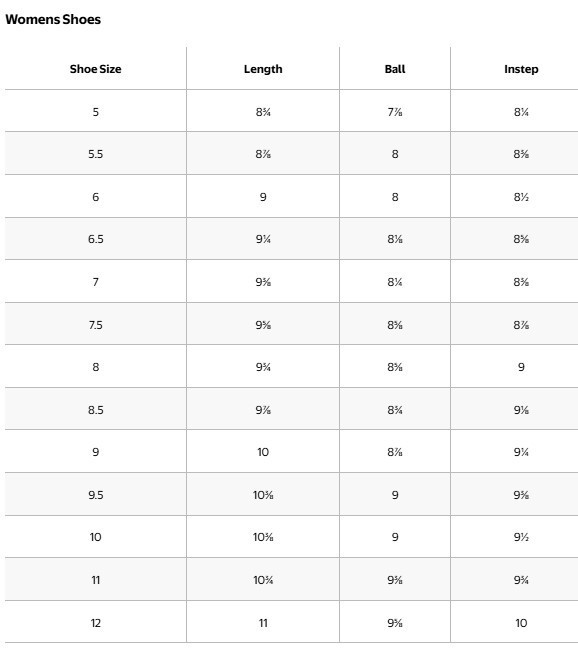Click length value 10 for size 9

263,452
